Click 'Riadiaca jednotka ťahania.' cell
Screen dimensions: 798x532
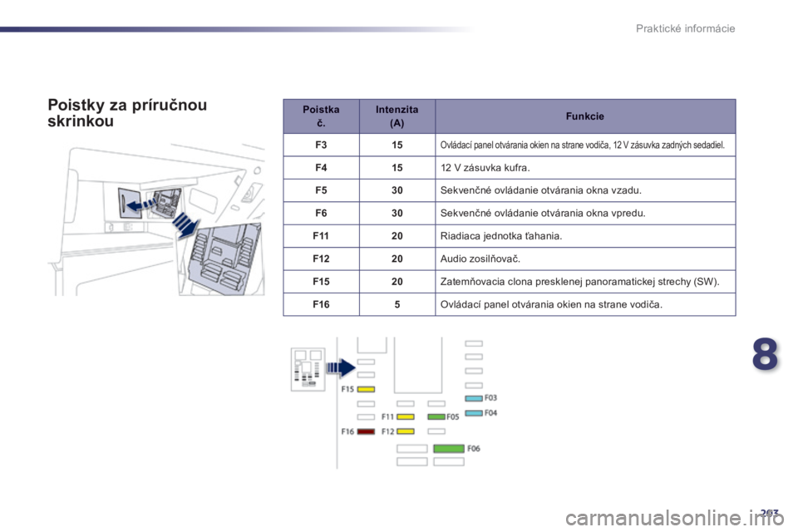pyautogui.click(x=585, y=236)
